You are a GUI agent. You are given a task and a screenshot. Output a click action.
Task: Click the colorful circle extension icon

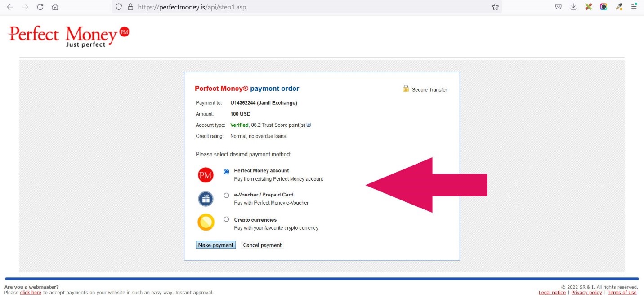pyautogui.click(x=604, y=7)
